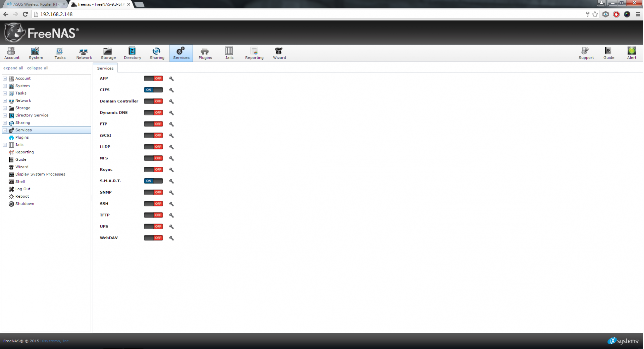
Task: Open the iXsystems, Inc. footer link
Action: [55, 341]
